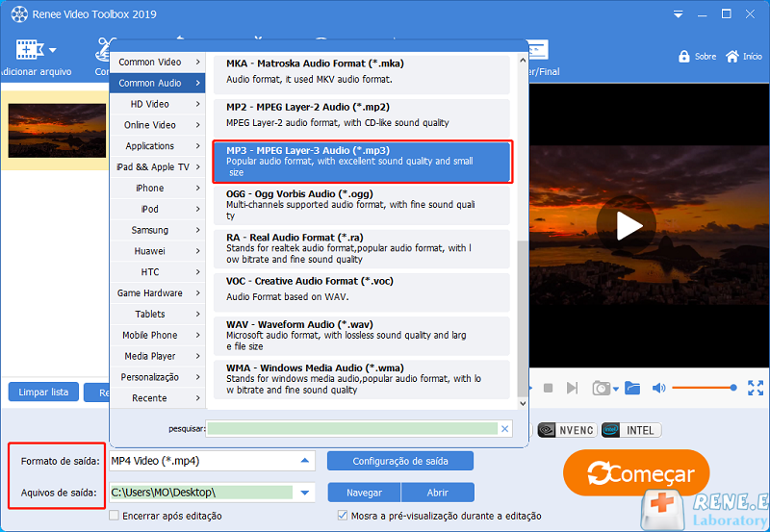This screenshot has height=532, width=770.
Task: Click the output path field C:\Users\MO\Desktop\
Action: pyautogui.click(x=201, y=493)
